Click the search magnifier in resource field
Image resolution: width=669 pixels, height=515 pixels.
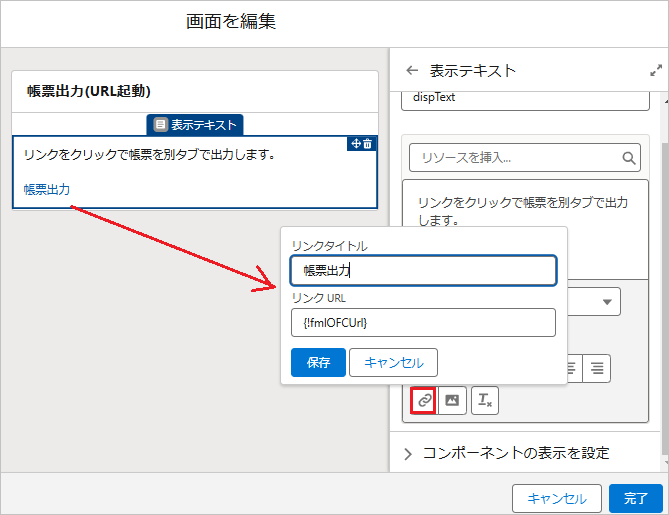click(x=628, y=158)
